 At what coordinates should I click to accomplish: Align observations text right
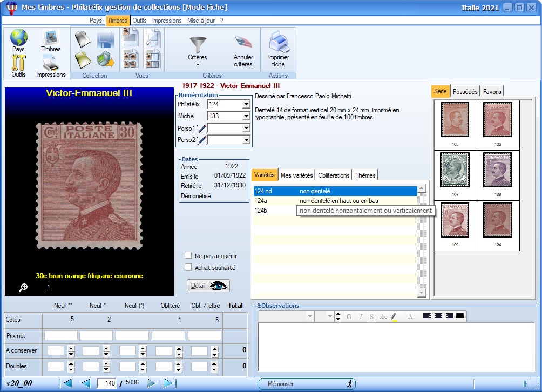(x=449, y=316)
